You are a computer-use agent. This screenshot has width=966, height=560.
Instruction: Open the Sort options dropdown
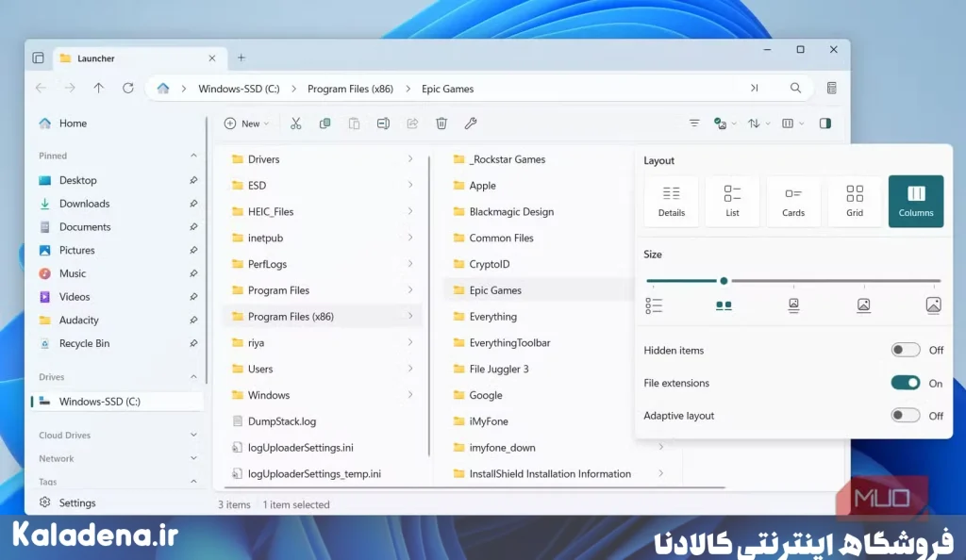tap(758, 124)
